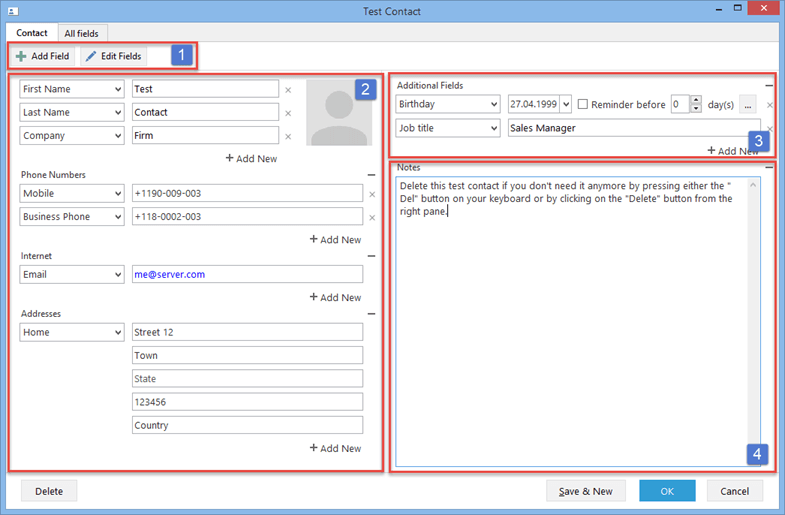Click Add New under the name fields
This screenshot has width=785, height=515.
coord(251,159)
